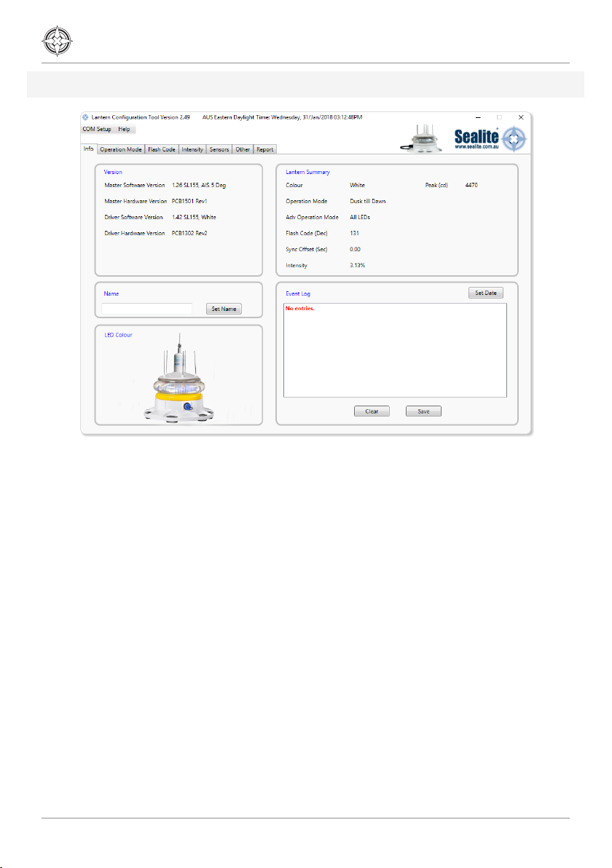Click the compass logo at the page top
The image size is (612, 868).
tap(58, 42)
